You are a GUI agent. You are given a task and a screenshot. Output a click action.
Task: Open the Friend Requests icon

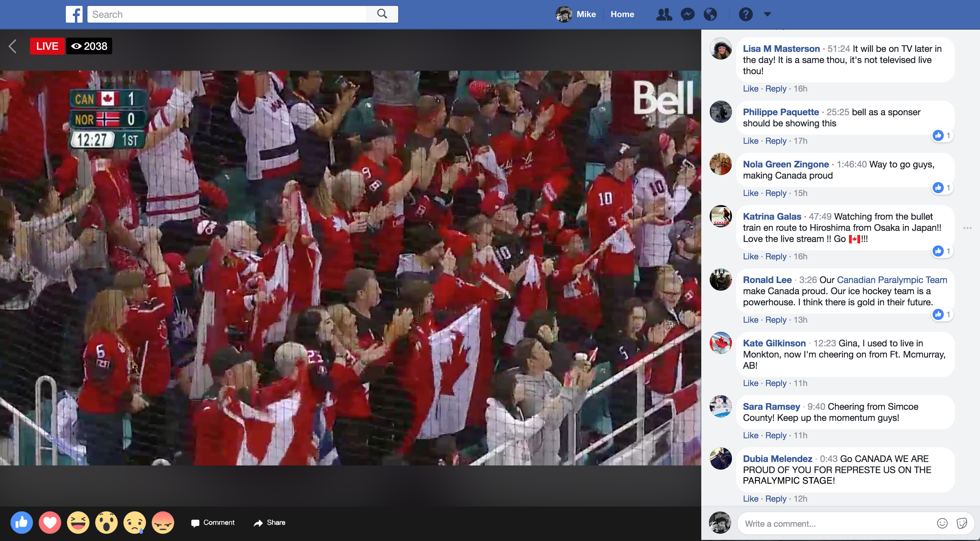[x=664, y=14]
